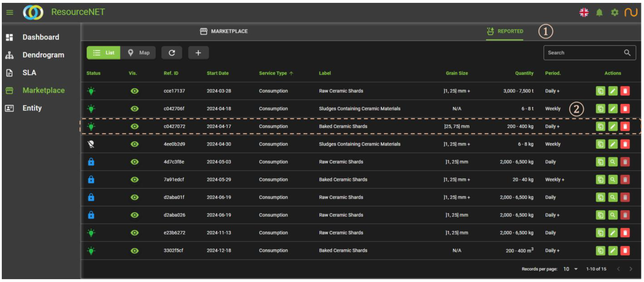Screen dimensions: 644x282
Task: Open the hamburger menu icon
Action: pos(9,12)
